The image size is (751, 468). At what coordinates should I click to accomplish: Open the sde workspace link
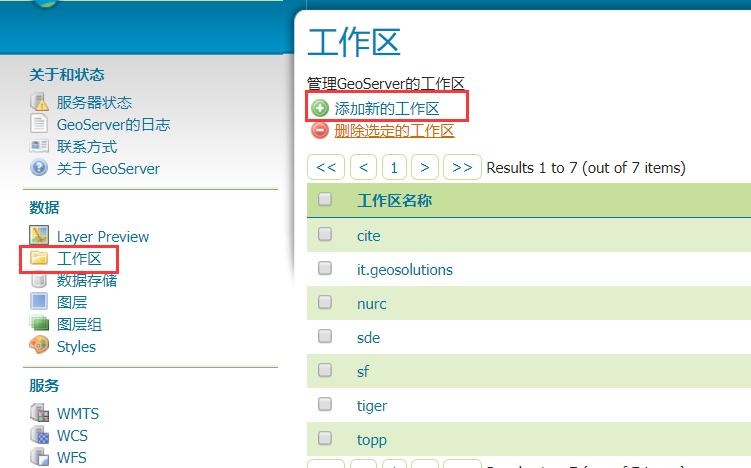(368, 338)
